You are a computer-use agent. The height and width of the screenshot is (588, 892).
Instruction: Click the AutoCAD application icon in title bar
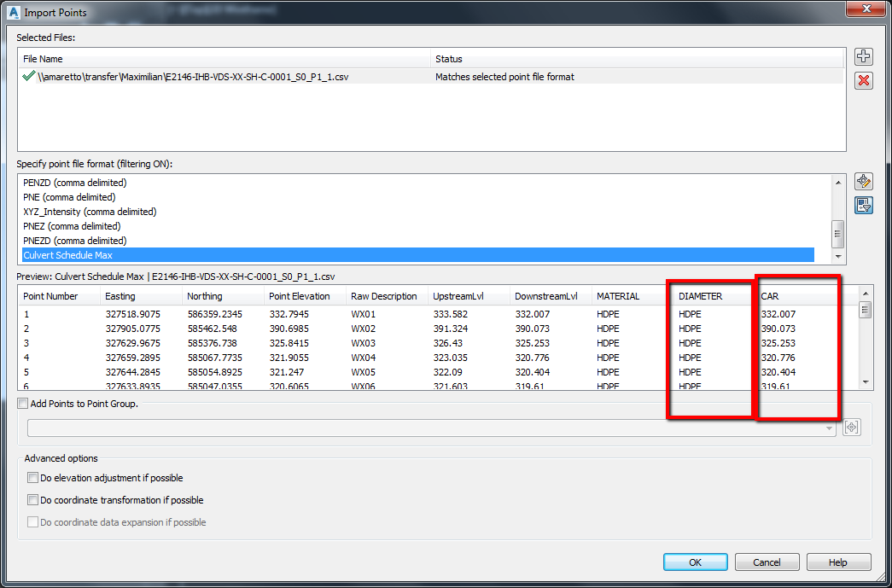[14, 12]
